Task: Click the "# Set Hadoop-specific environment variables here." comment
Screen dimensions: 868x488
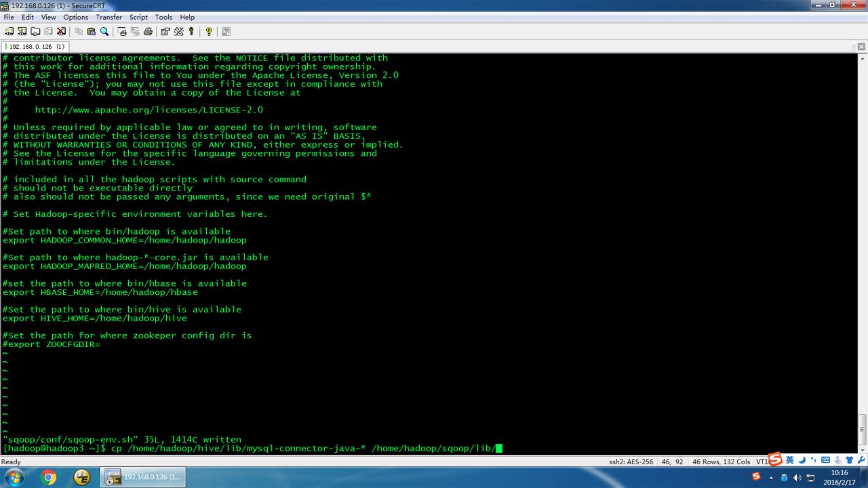Action: click(135, 214)
